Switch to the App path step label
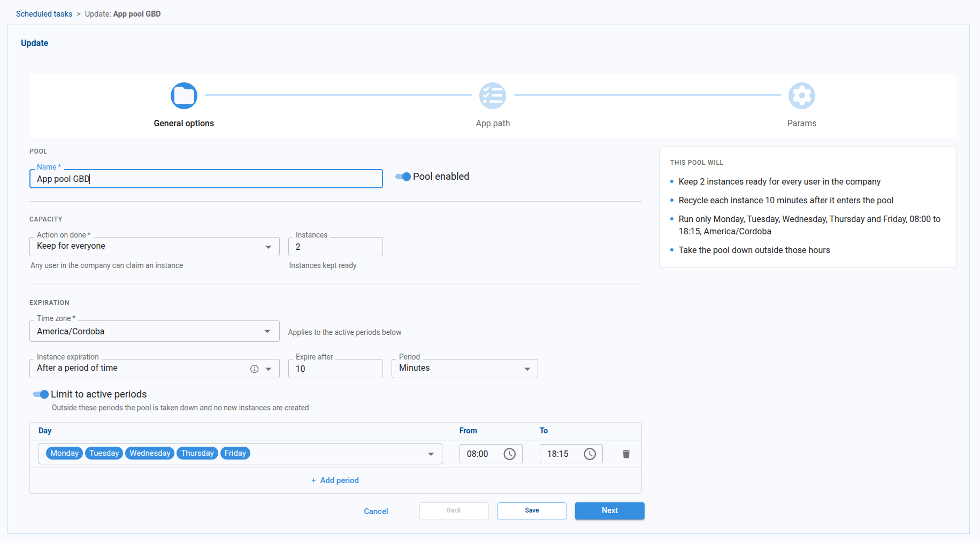This screenshot has height=543, width=980. pos(493,124)
